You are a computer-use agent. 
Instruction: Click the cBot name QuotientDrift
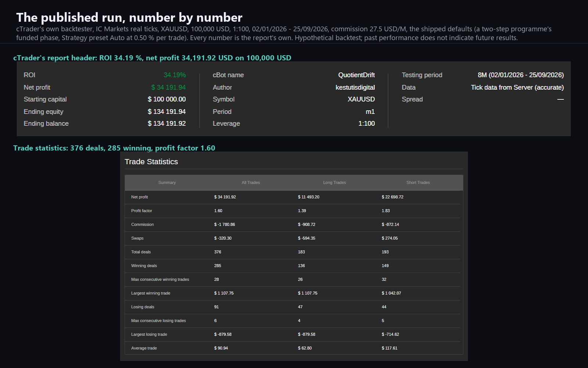(356, 75)
